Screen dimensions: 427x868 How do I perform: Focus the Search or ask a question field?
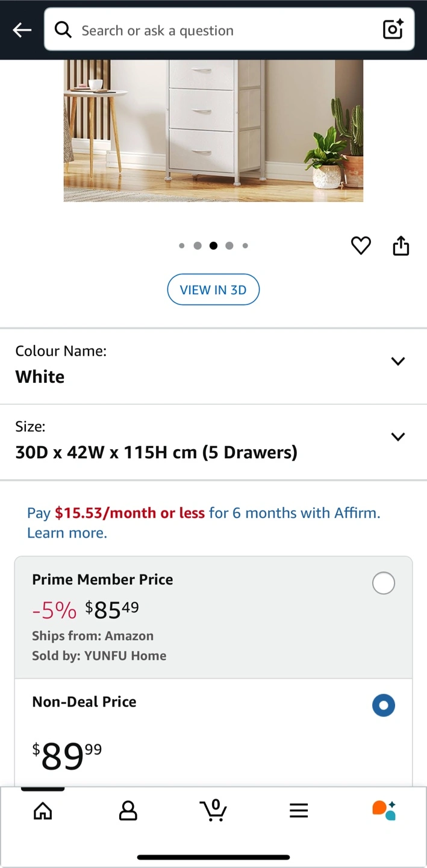coord(229,30)
